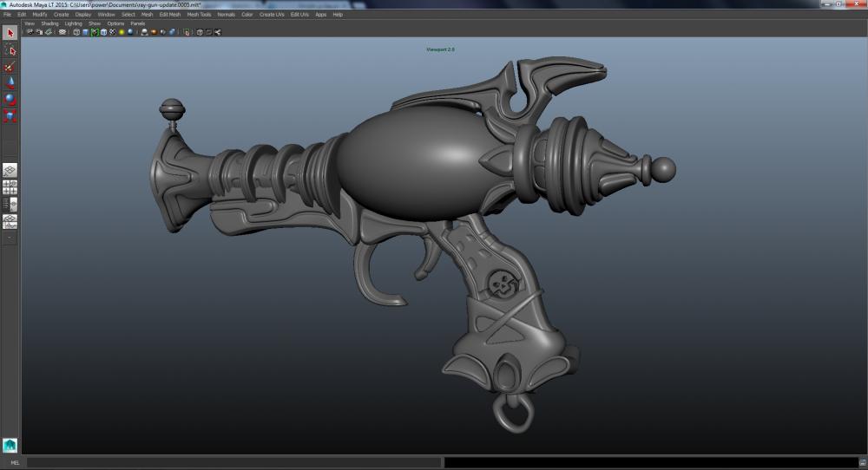Open the panel Options menu
This screenshot has width=868, height=470.
click(x=115, y=23)
